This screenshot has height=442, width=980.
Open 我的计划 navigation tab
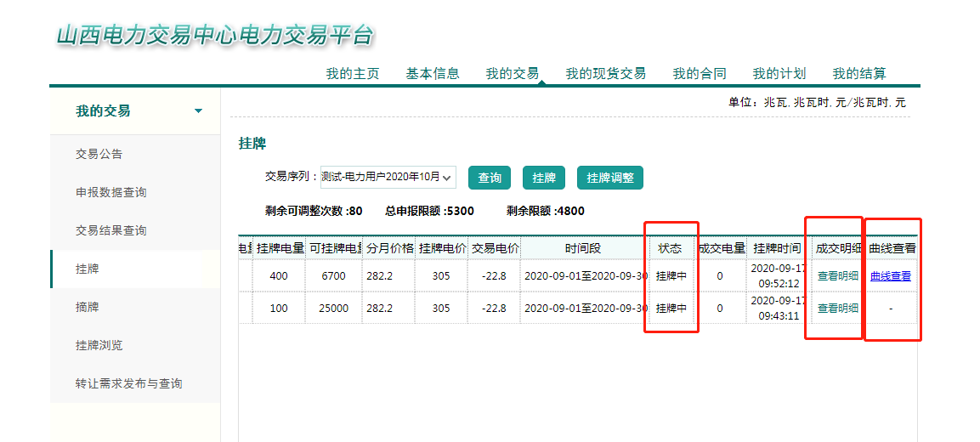(779, 74)
